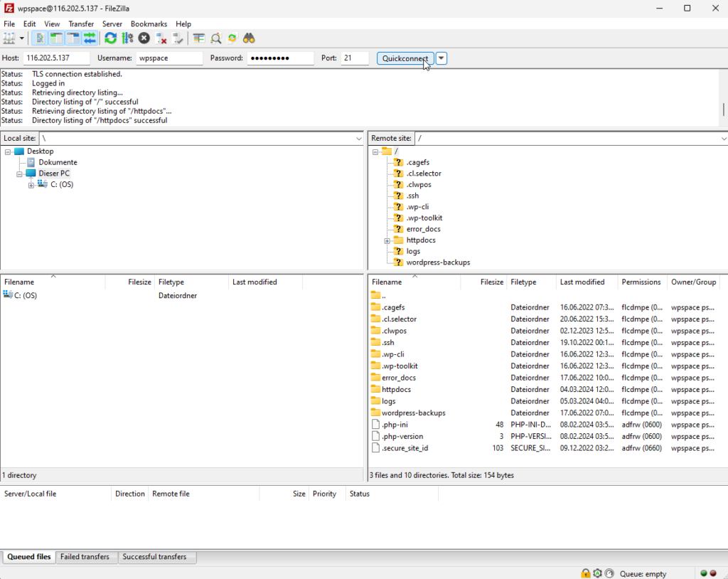
Task: Switch to Queued files tab
Action: coord(28,557)
